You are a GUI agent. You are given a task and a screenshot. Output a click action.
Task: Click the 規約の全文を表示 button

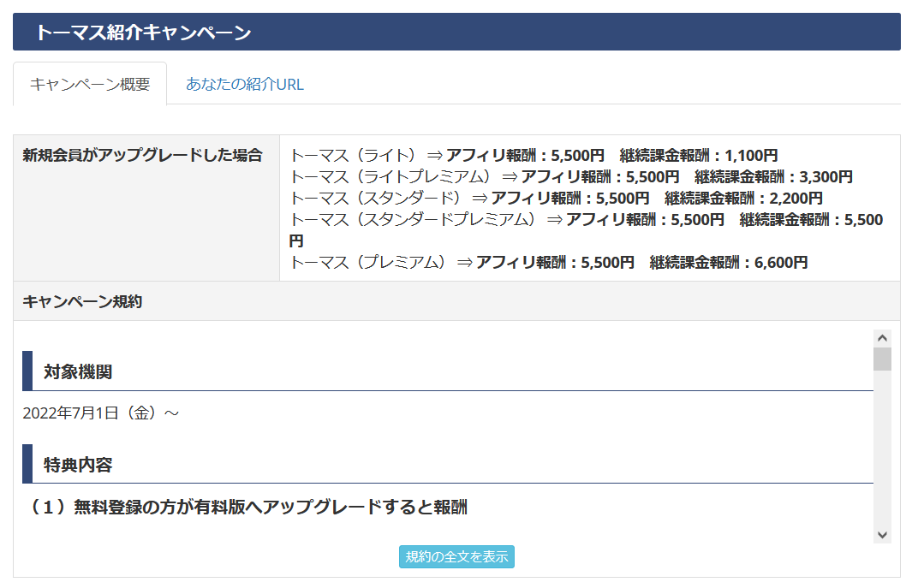tap(456, 556)
